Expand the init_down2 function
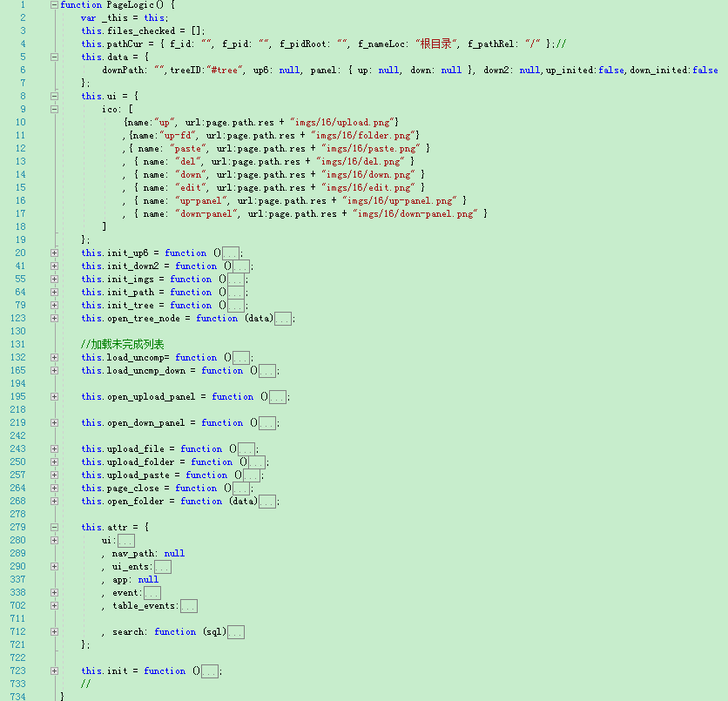The width and height of the screenshot is (728, 701). click(54, 266)
